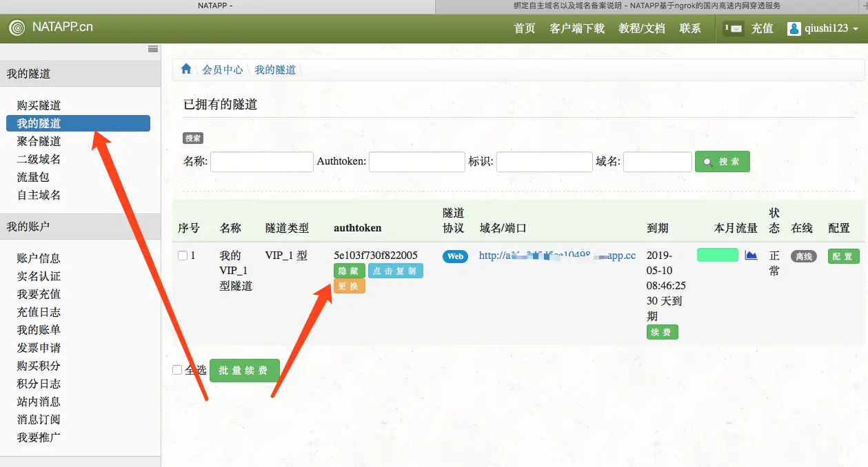Open 发票申请 in sidebar
The height and width of the screenshot is (467, 868).
click(39, 348)
